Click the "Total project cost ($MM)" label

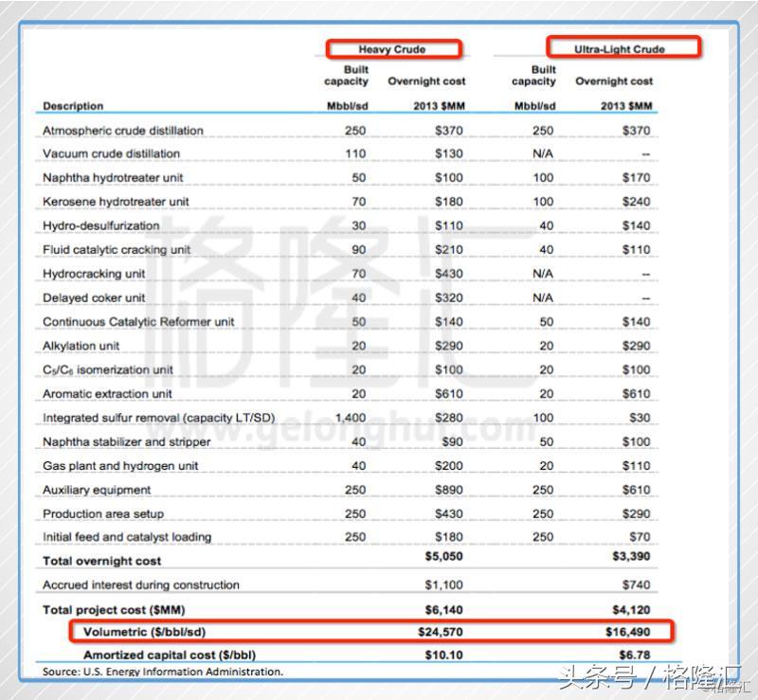pos(114,610)
